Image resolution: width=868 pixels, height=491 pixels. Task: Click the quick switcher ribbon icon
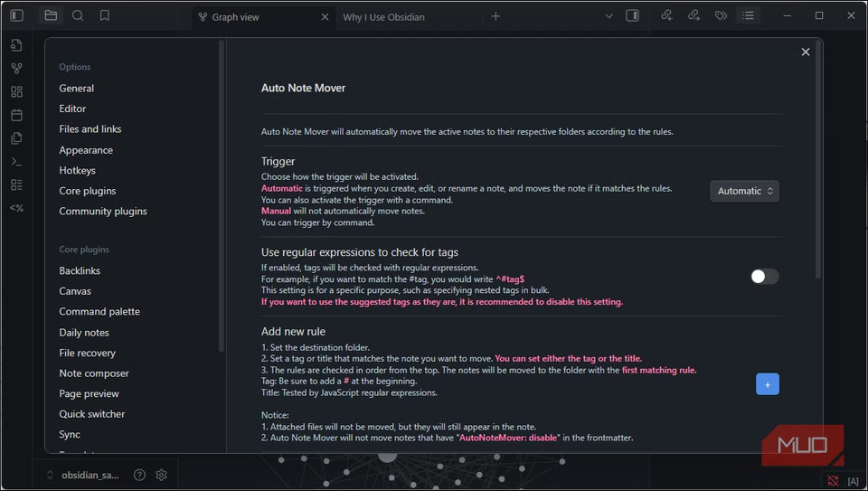16,45
